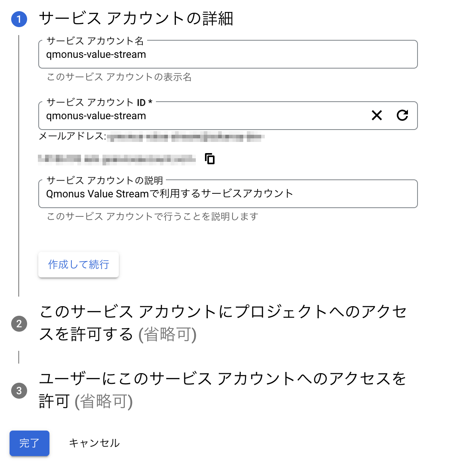
Task: Focus the サービス アカウント名 input field
Action: [227, 55]
